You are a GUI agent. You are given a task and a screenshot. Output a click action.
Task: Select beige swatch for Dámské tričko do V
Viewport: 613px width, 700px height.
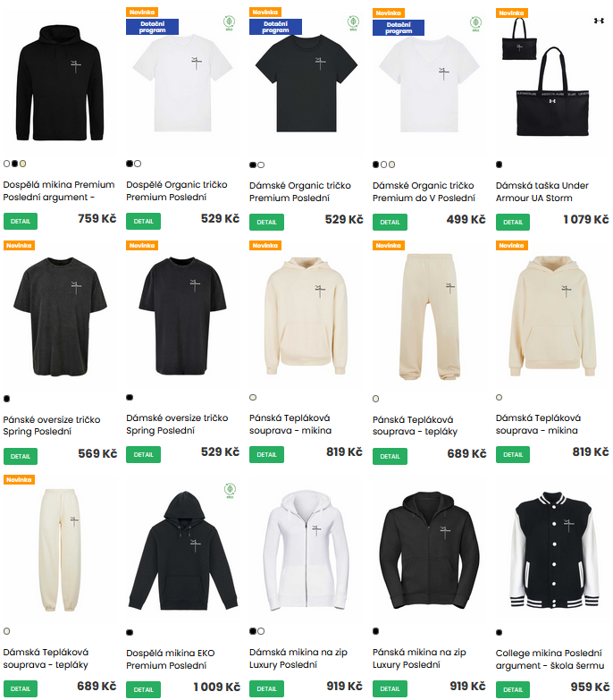391,164
